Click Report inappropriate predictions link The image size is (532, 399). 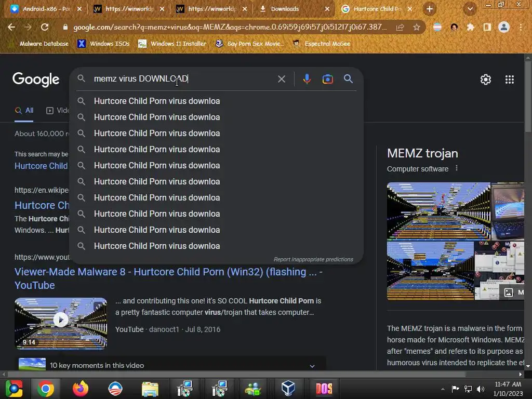[x=313, y=259]
